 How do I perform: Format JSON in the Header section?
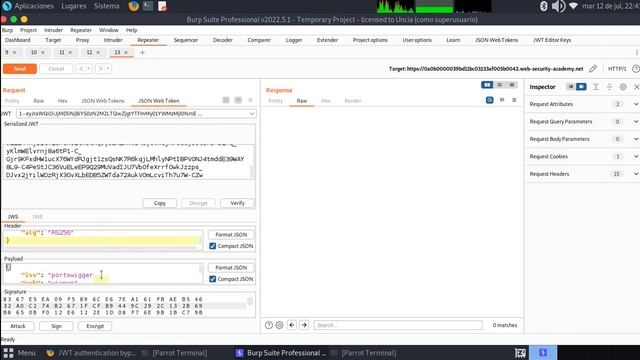coord(231,235)
